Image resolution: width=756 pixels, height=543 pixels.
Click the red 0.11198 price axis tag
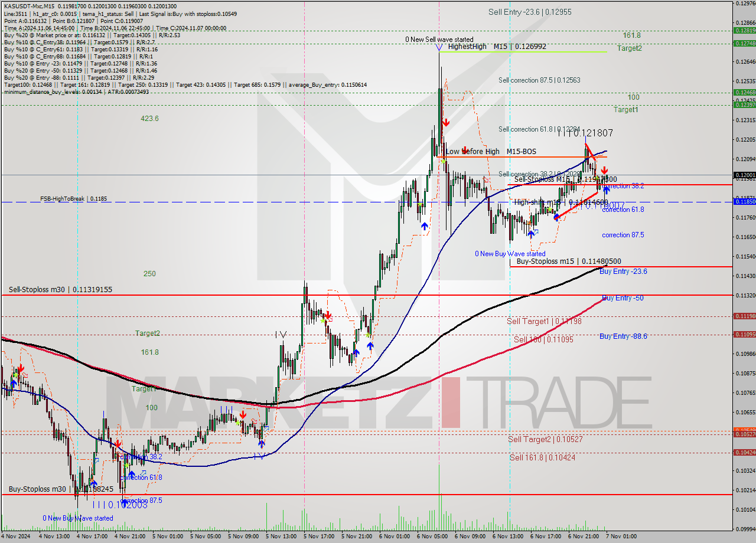click(744, 316)
